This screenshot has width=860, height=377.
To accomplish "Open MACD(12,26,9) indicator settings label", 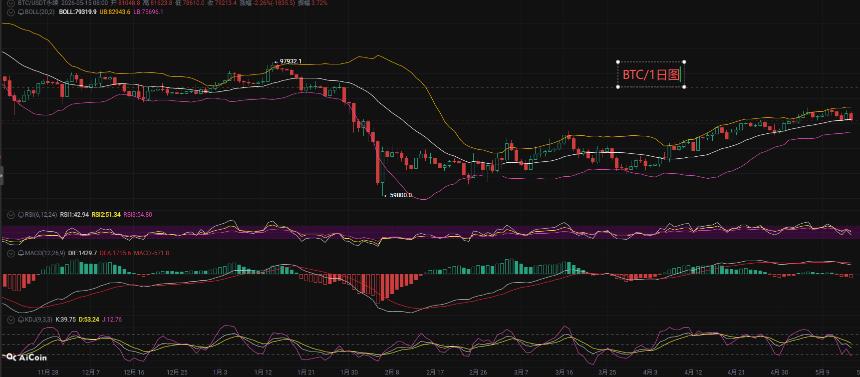I will (x=45, y=253).
